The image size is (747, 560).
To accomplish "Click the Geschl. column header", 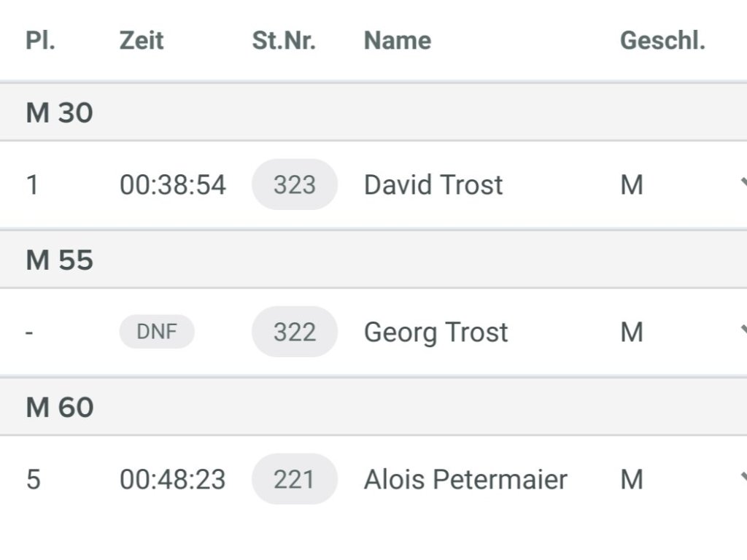I will tap(662, 40).
